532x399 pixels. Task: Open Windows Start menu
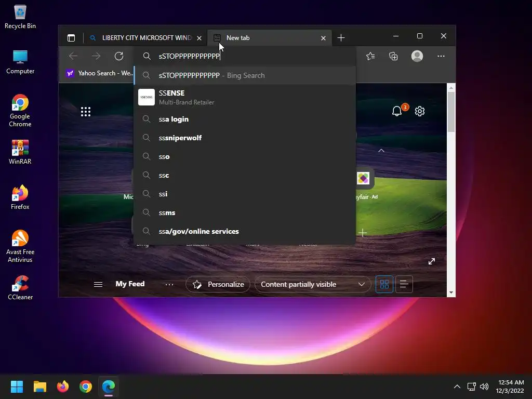pyautogui.click(x=17, y=387)
